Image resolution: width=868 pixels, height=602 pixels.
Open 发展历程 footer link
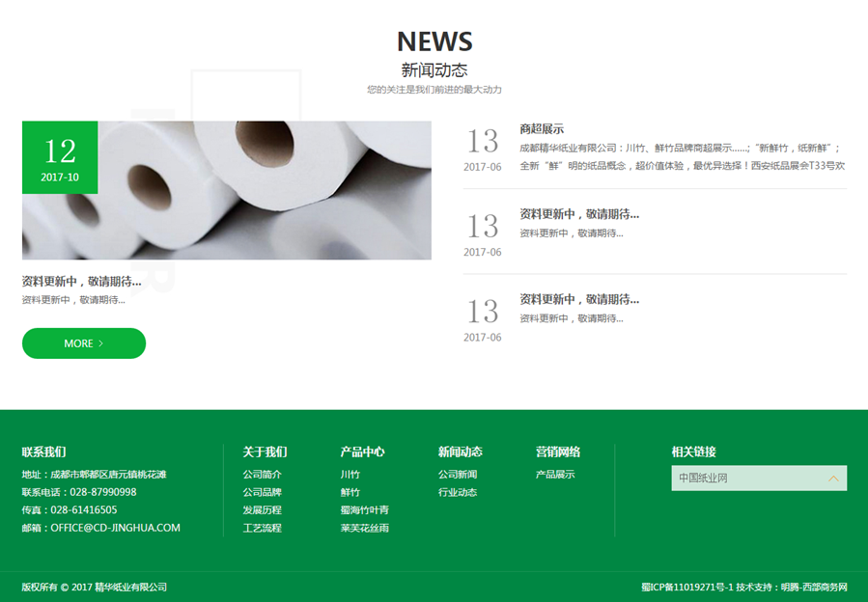pyautogui.click(x=262, y=510)
